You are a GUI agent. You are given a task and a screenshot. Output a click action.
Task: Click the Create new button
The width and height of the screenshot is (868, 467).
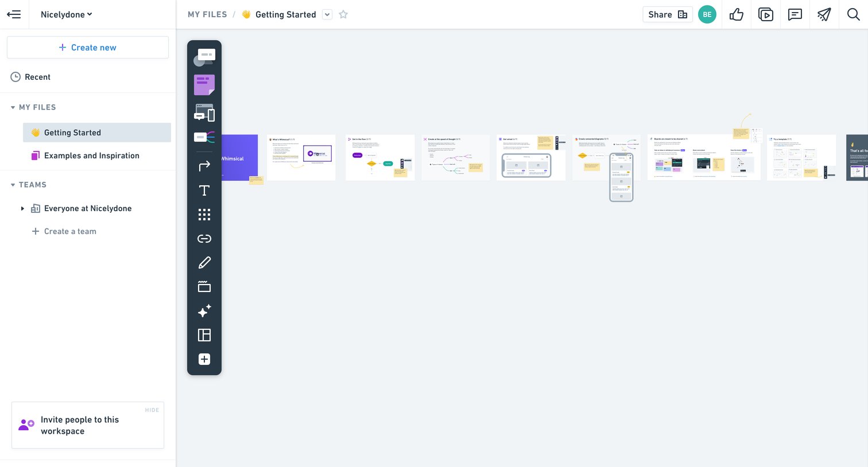click(88, 48)
